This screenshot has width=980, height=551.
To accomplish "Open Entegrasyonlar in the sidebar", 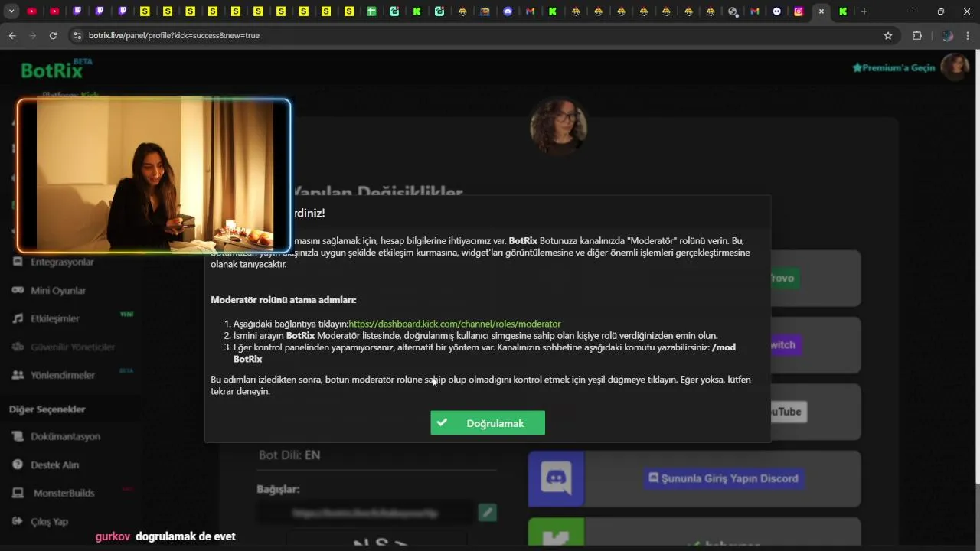I will click(62, 262).
